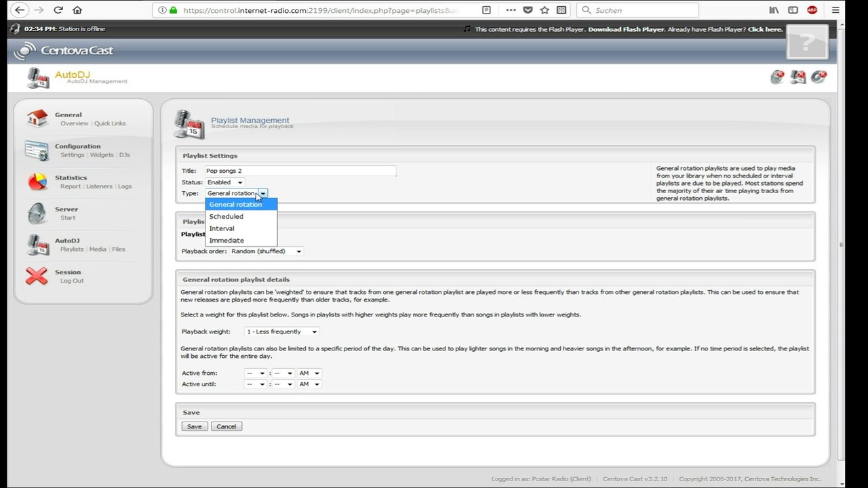Reload the page with the refresh icon
The width and height of the screenshot is (868, 488).
pos(58,10)
